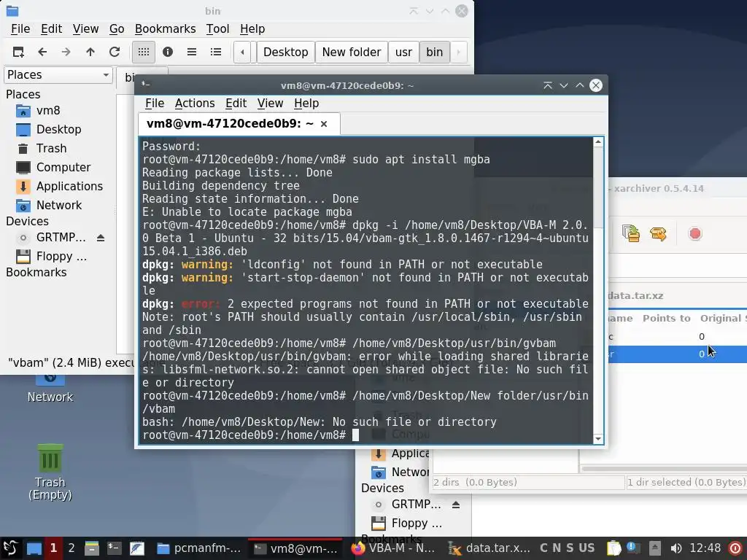Launch file manager from taskbar quicklaunch
This screenshot has height=560, width=747.
click(91, 548)
